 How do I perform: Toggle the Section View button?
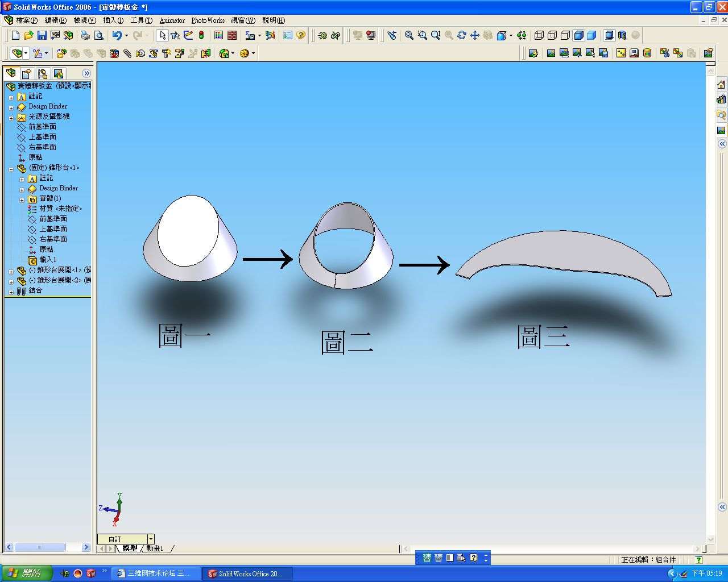pos(622,35)
